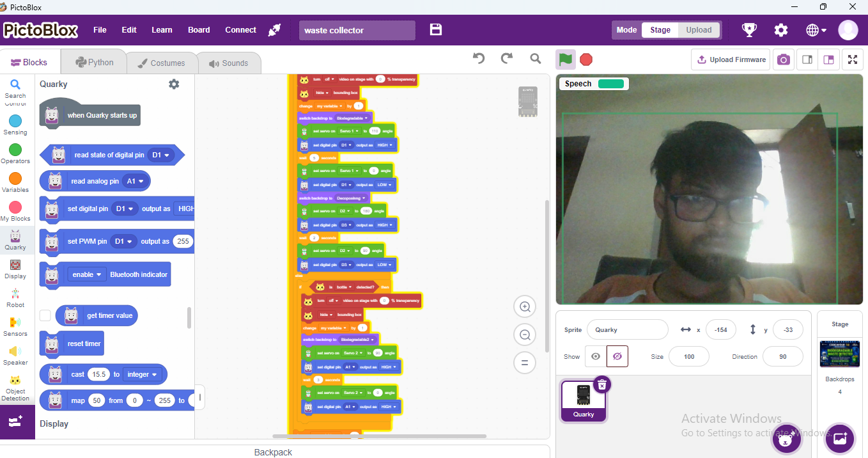The height and width of the screenshot is (458, 868).
Task: Click the project name field
Action: coord(357,30)
